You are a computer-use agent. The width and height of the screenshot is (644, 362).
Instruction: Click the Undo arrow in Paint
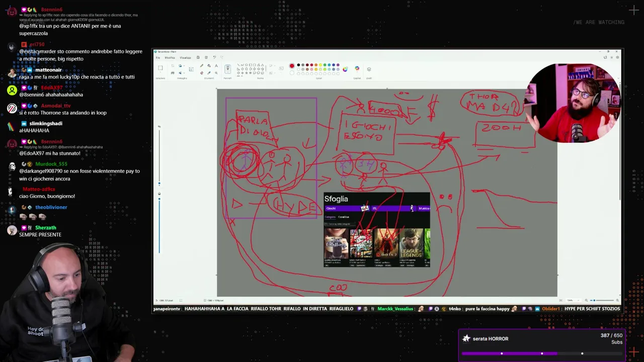[214, 57]
